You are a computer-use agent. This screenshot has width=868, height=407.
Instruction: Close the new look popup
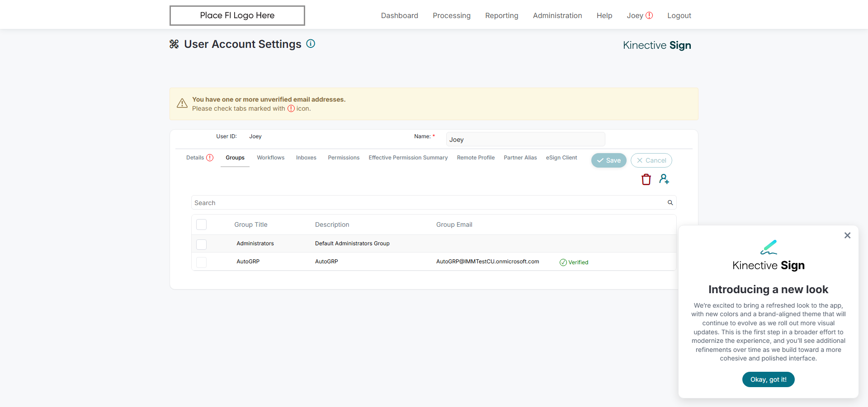[x=847, y=235]
